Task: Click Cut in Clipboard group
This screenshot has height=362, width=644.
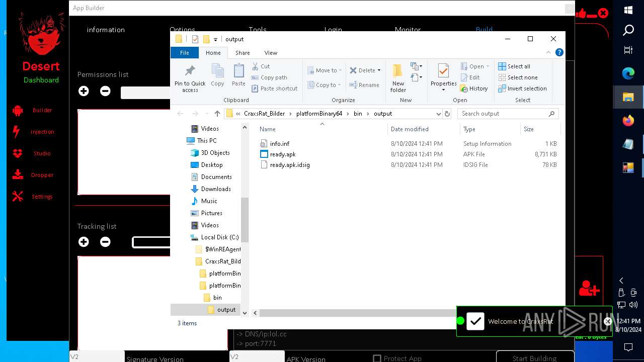Action: pos(261,66)
